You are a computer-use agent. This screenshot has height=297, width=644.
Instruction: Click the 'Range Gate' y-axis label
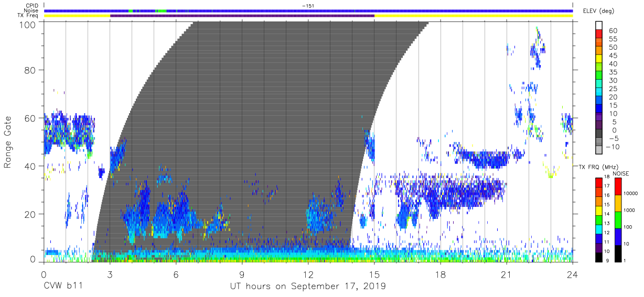tap(8, 142)
